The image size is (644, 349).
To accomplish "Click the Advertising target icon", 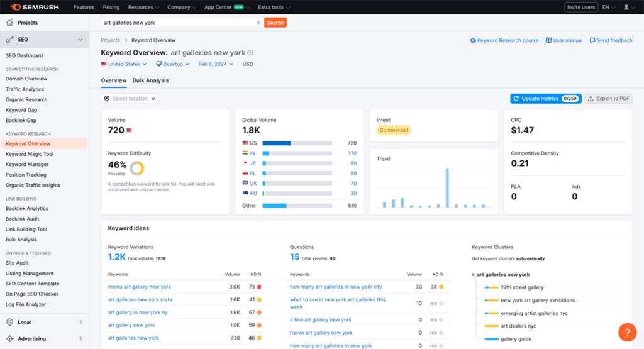I will pos(10,339).
